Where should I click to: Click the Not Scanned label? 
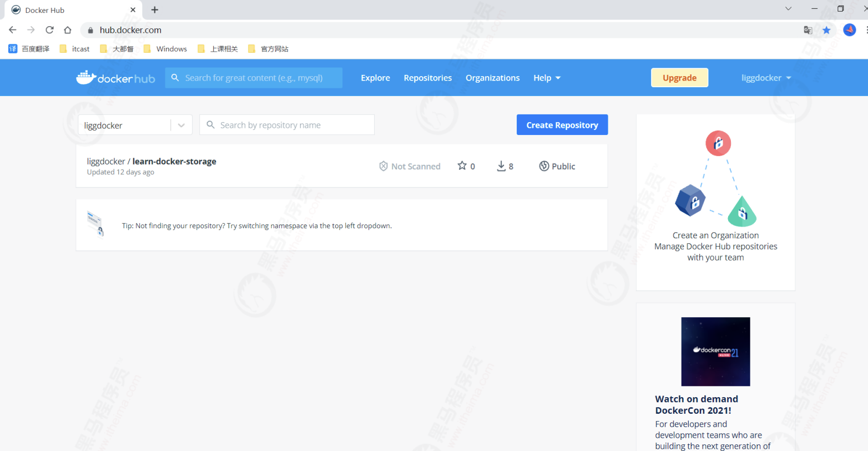pyautogui.click(x=416, y=166)
